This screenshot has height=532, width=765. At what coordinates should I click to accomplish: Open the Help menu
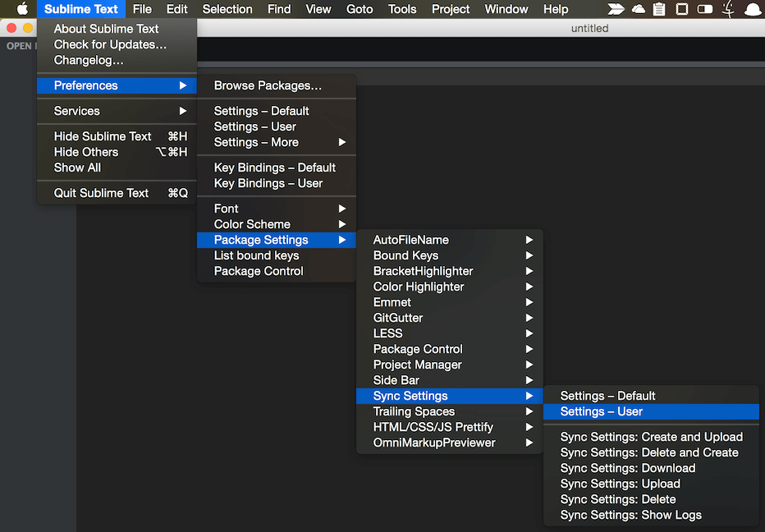point(556,9)
